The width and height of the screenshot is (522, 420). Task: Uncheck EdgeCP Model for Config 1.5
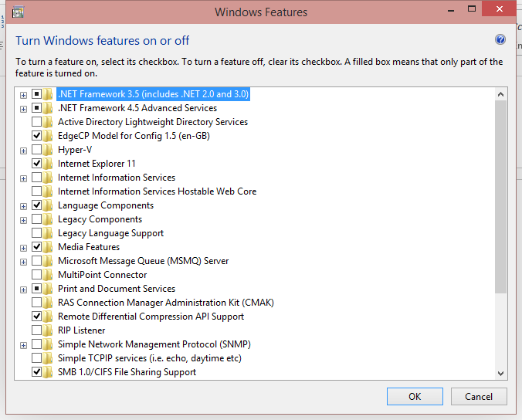click(36, 136)
